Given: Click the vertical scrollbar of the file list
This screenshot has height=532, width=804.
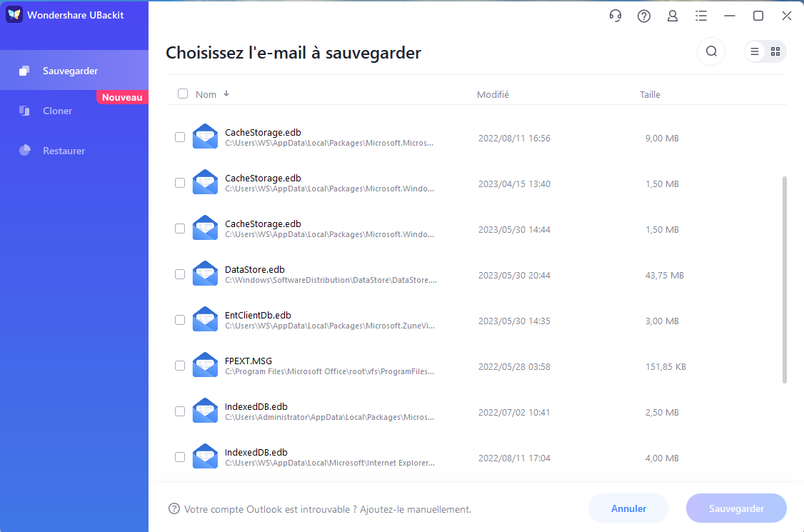Looking at the screenshot, I should point(785,280).
